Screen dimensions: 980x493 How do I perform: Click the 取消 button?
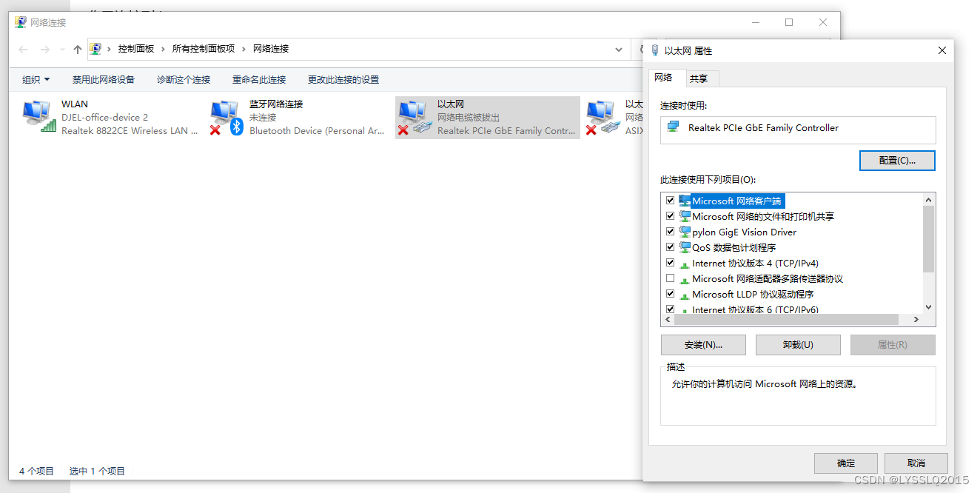point(916,463)
